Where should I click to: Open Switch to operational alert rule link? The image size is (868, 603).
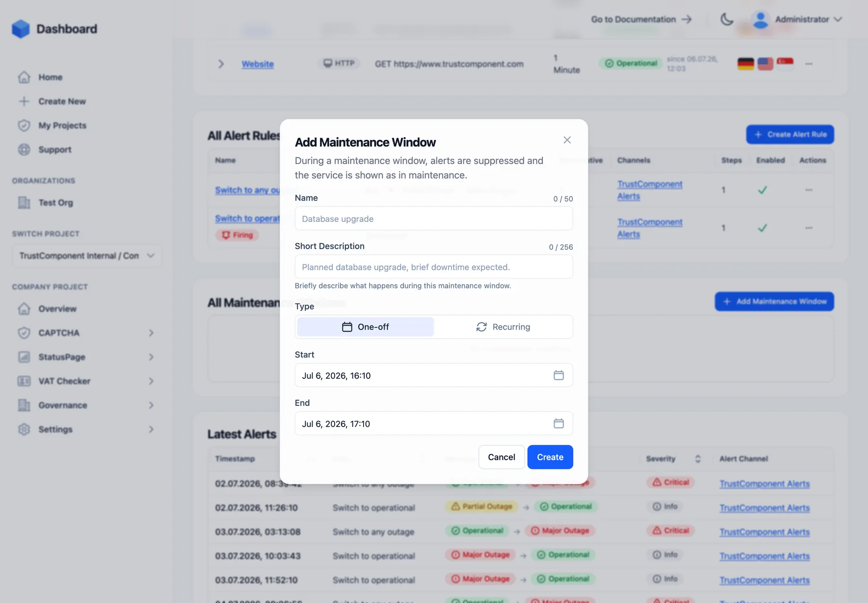[247, 219]
